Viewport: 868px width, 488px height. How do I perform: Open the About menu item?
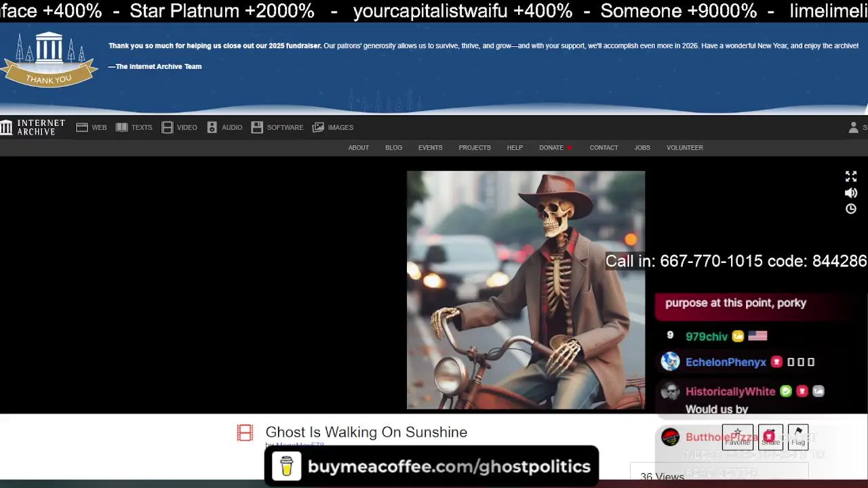tap(359, 148)
